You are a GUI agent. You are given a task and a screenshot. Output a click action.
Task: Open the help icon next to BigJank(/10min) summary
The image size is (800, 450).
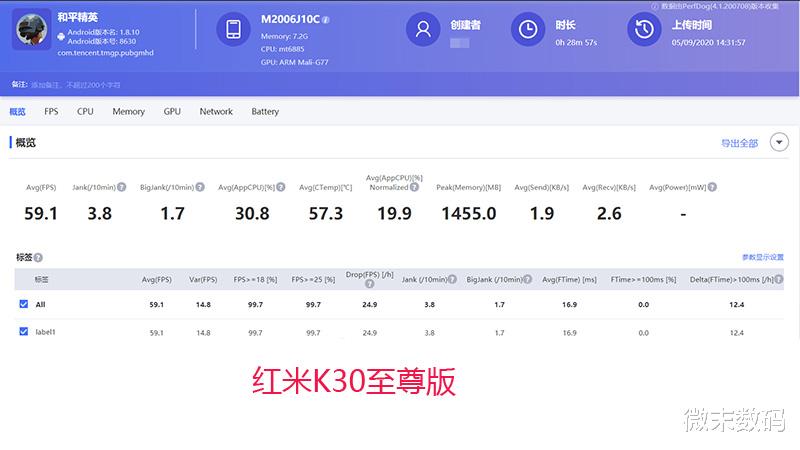pyautogui.click(x=200, y=187)
